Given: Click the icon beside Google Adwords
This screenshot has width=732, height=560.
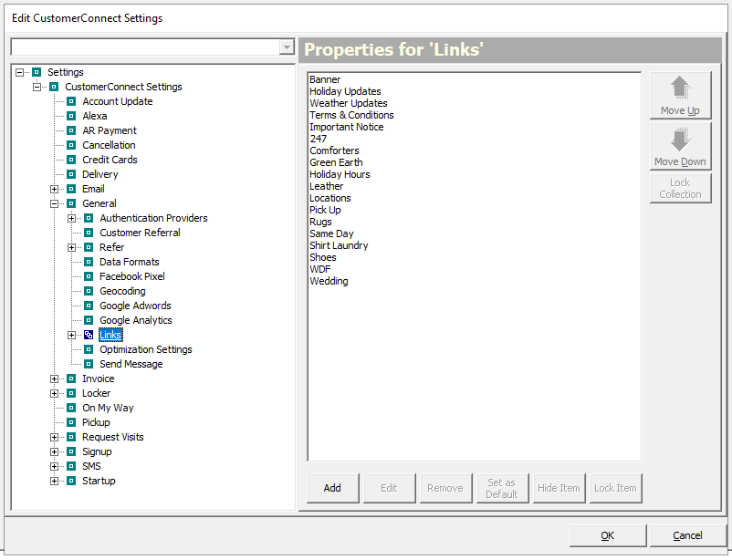Looking at the screenshot, I should click(x=89, y=306).
